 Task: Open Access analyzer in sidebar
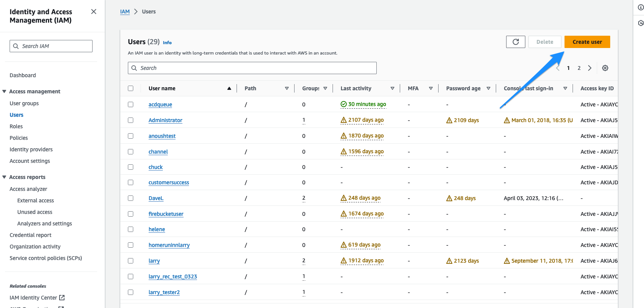click(x=28, y=189)
